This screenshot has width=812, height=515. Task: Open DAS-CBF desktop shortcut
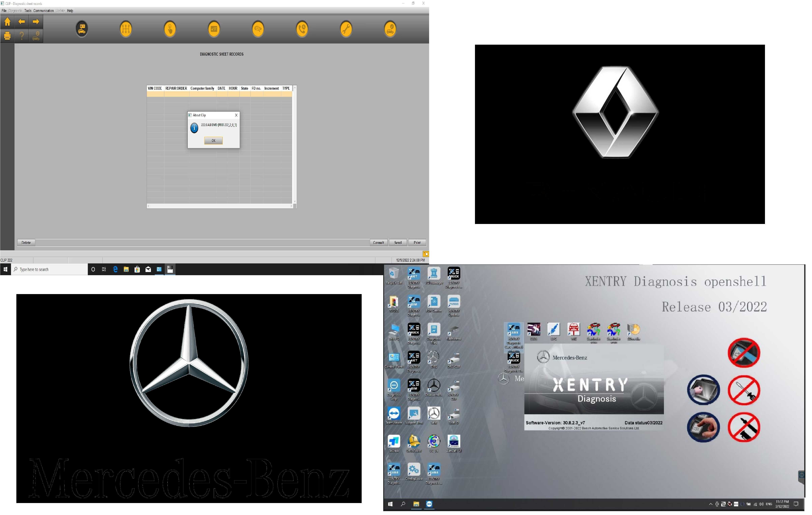tap(454, 360)
